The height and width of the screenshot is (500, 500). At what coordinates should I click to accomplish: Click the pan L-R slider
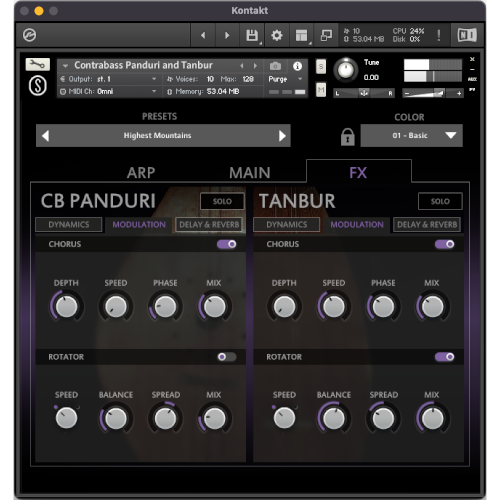click(x=364, y=93)
